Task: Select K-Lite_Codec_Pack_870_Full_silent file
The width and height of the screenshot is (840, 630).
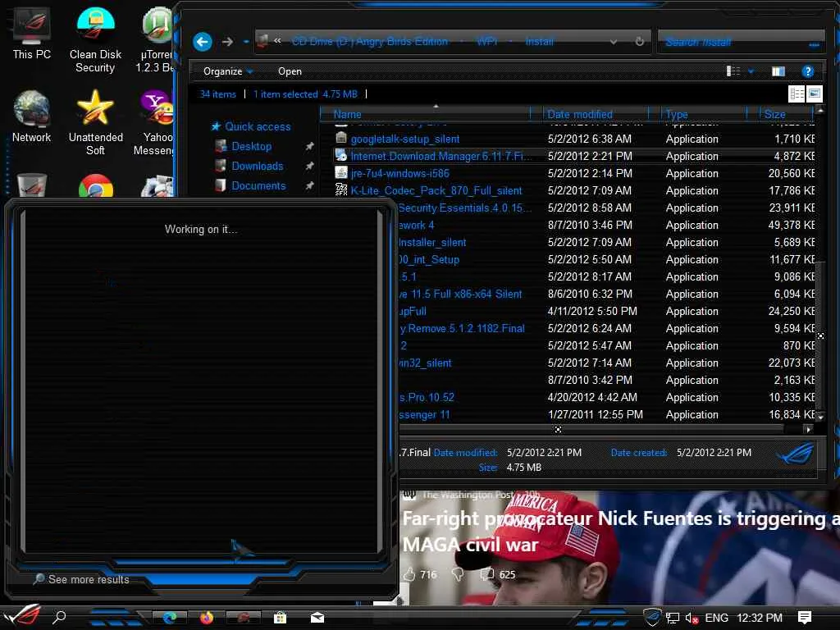Action: coord(436,190)
